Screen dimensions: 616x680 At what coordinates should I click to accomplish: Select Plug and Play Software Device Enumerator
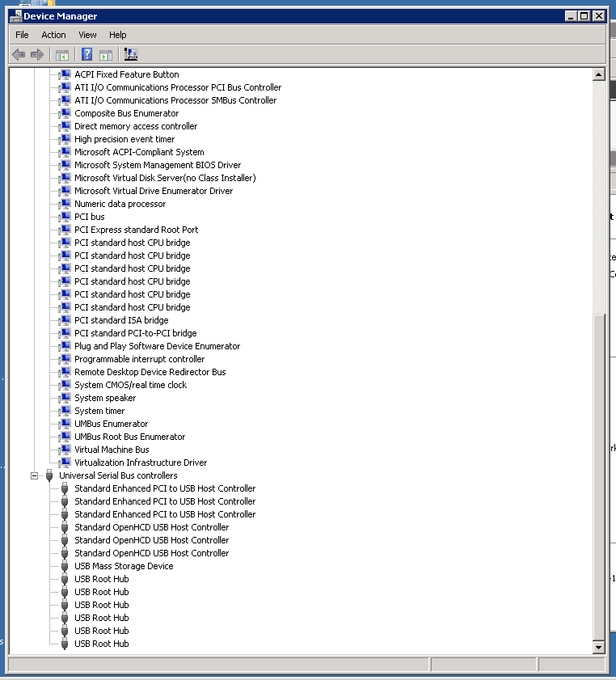[x=158, y=347]
